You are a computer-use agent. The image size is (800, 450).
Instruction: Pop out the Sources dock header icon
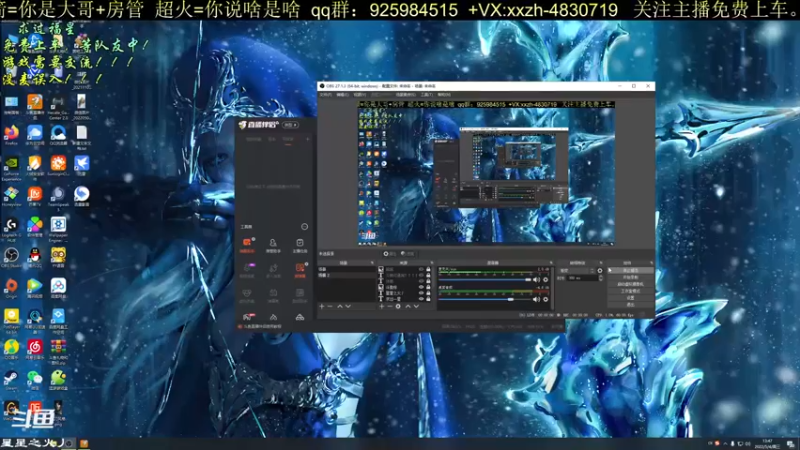(x=432, y=263)
